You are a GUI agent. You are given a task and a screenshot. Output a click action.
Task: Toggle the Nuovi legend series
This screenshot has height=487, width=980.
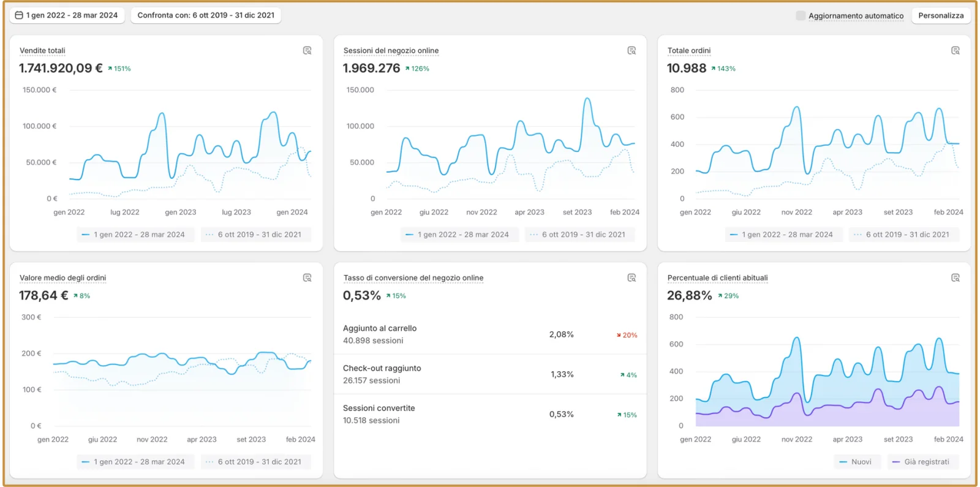point(857,462)
